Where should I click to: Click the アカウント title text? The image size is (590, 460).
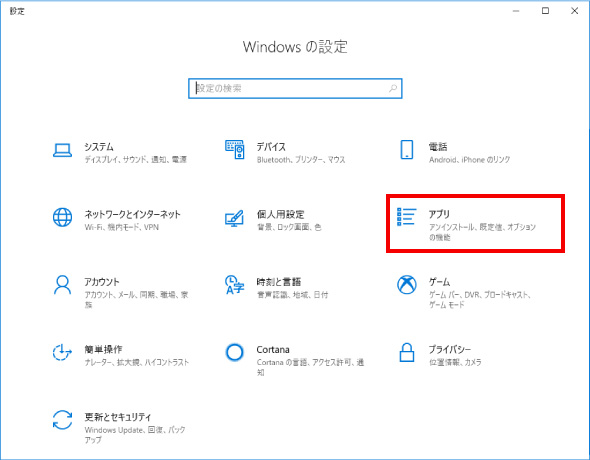(102, 281)
